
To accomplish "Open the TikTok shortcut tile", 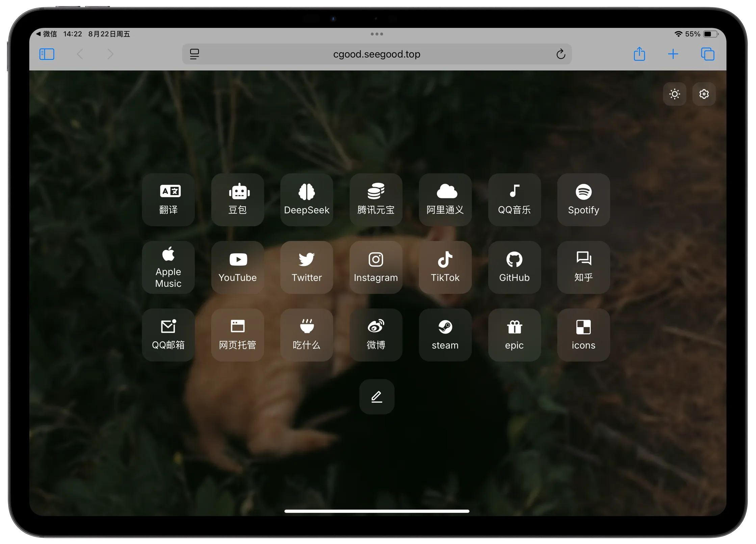I will [x=445, y=267].
